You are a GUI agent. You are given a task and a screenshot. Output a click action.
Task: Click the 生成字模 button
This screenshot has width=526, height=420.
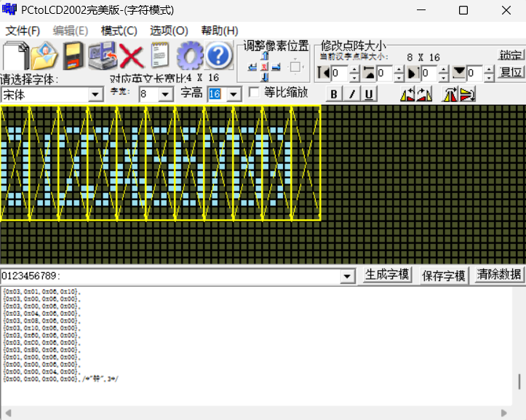pyautogui.click(x=387, y=275)
